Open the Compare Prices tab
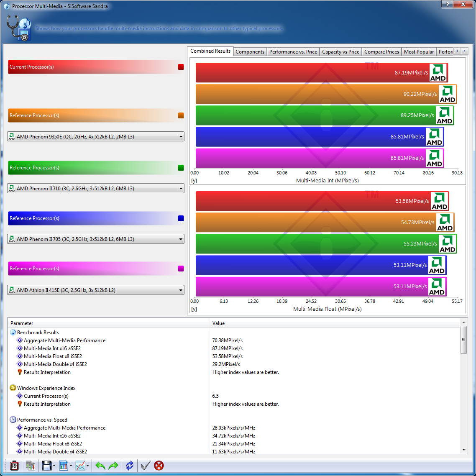 (x=381, y=52)
